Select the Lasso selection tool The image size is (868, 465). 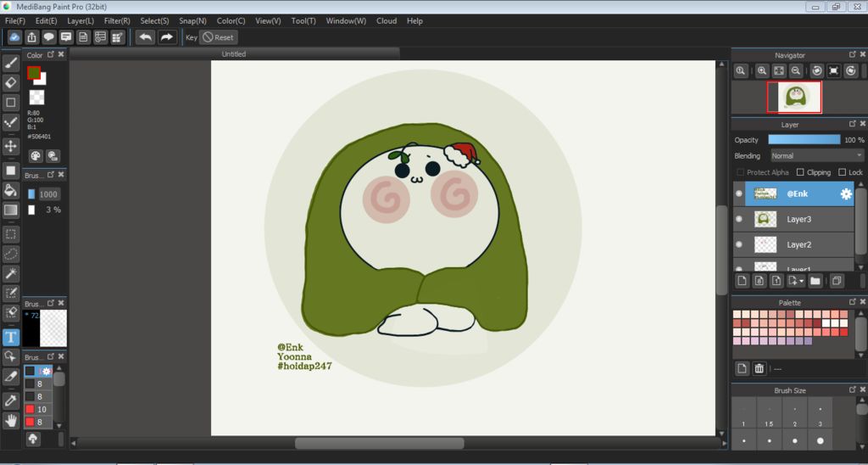pos(10,254)
